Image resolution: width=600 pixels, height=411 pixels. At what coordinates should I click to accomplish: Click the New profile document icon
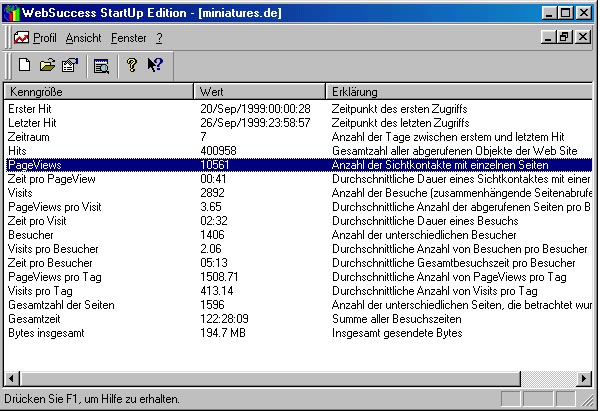[24, 66]
